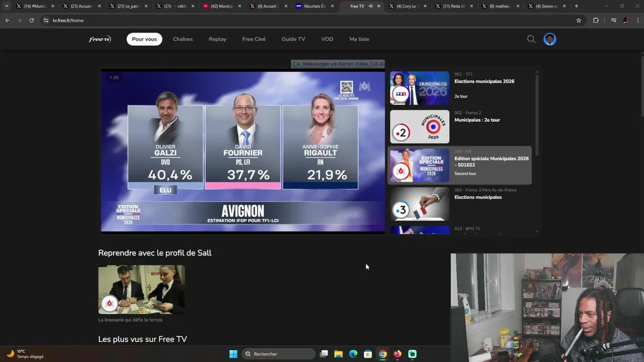644x362 pixels.
Task: Click title Municipales : 2e tour
Action: pyautogui.click(x=477, y=120)
